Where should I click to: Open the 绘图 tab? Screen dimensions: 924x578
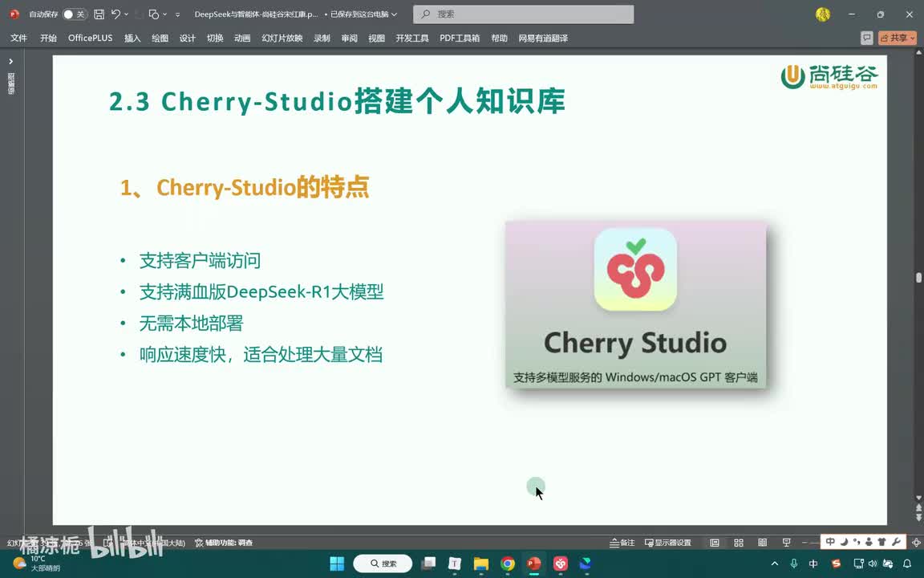click(x=160, y=38)
